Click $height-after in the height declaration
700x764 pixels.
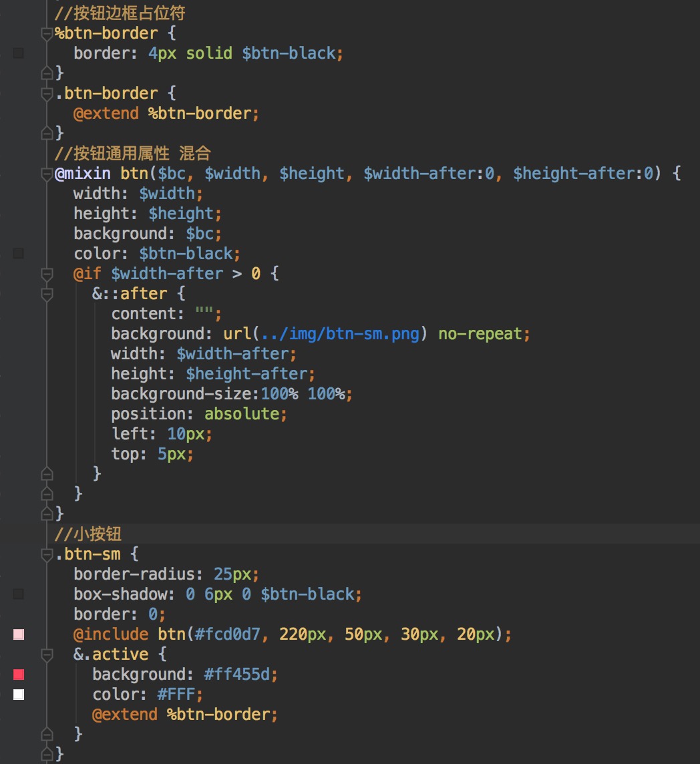pos(246,374)
